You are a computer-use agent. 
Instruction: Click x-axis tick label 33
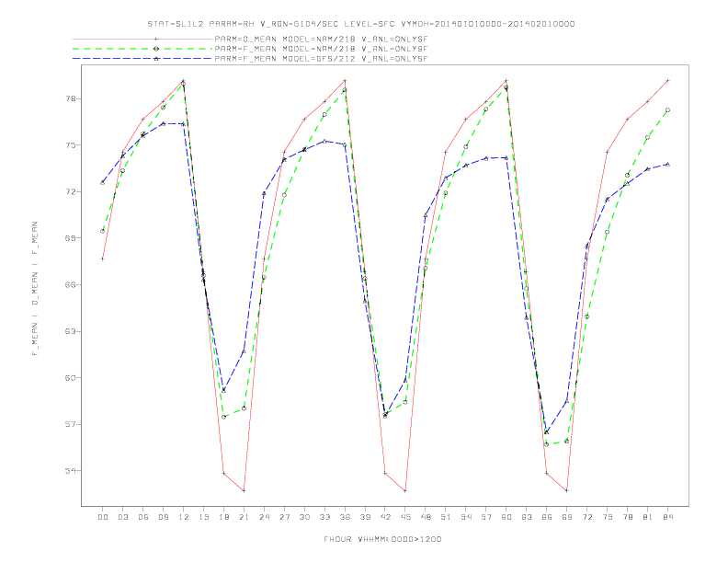[x=324, y=517]
